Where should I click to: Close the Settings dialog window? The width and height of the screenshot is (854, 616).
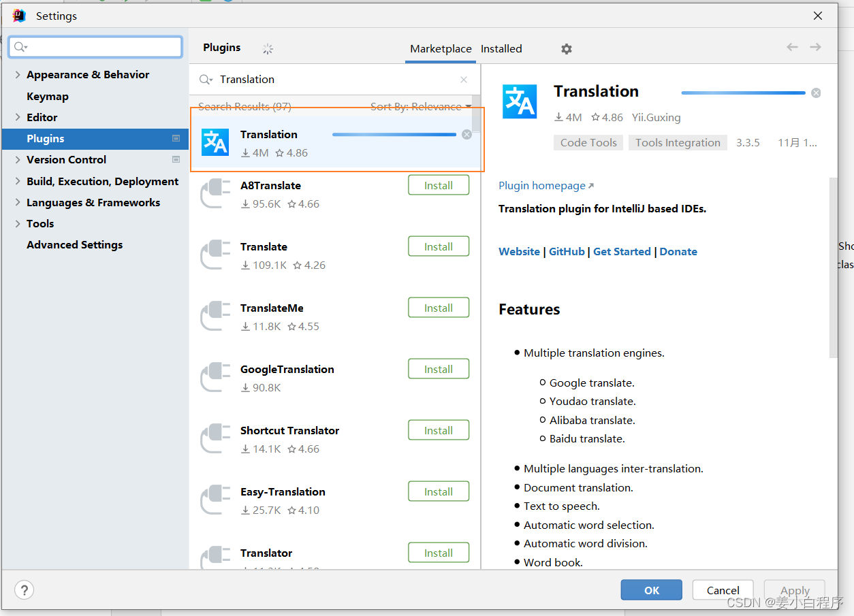click(x=818, y=16)
